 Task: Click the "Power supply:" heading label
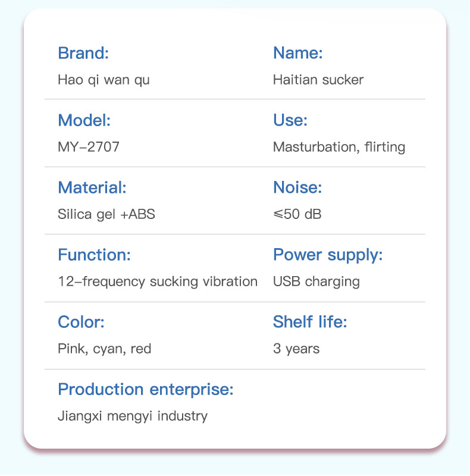tap(328, 255)
